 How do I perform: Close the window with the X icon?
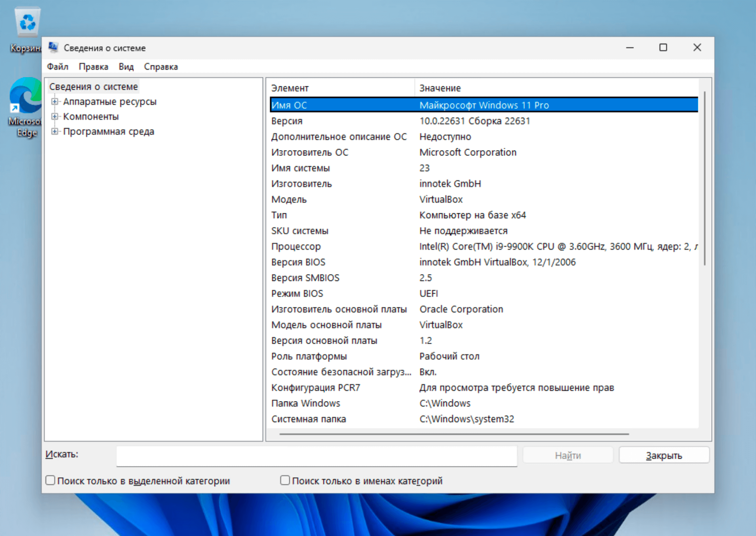click(697, 48)
